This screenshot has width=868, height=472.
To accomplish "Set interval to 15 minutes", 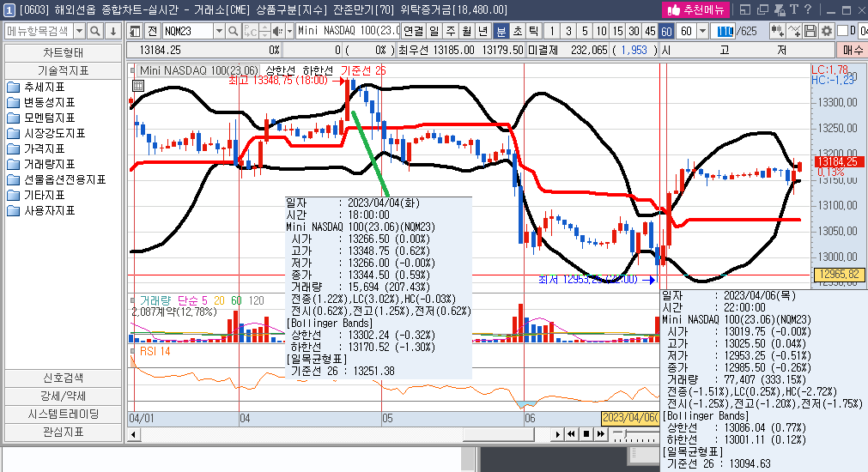I will point(618,31).
